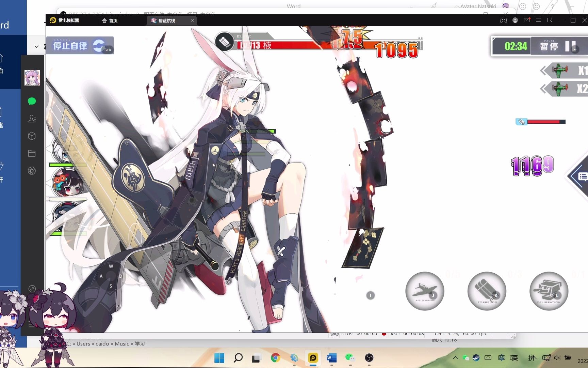Image resolution: width=588 pixels, height=368 pixels.
Task: Launch the Air Support skill
Action: (x=425, y=291)
